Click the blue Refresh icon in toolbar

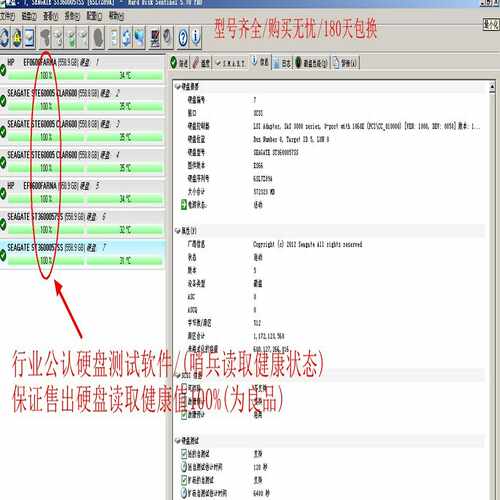pos(5,37)
